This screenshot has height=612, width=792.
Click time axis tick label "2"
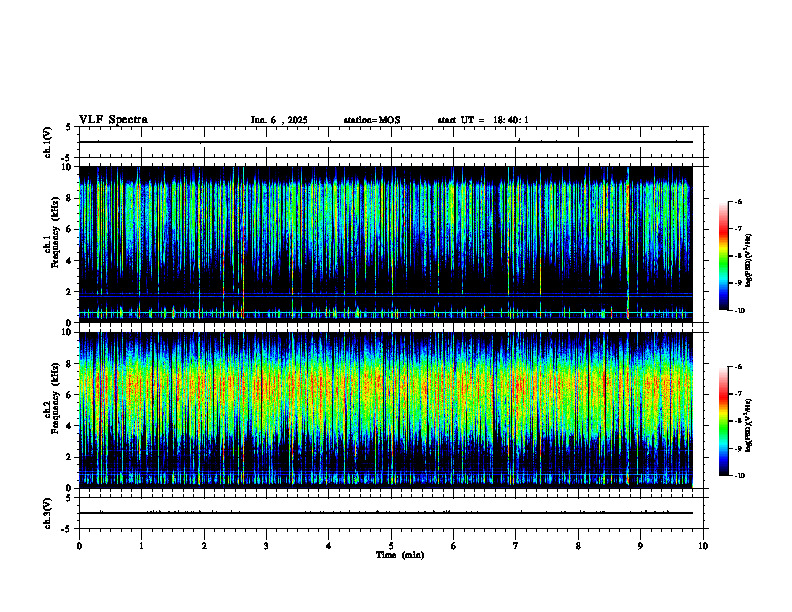[x=204, y=546]
